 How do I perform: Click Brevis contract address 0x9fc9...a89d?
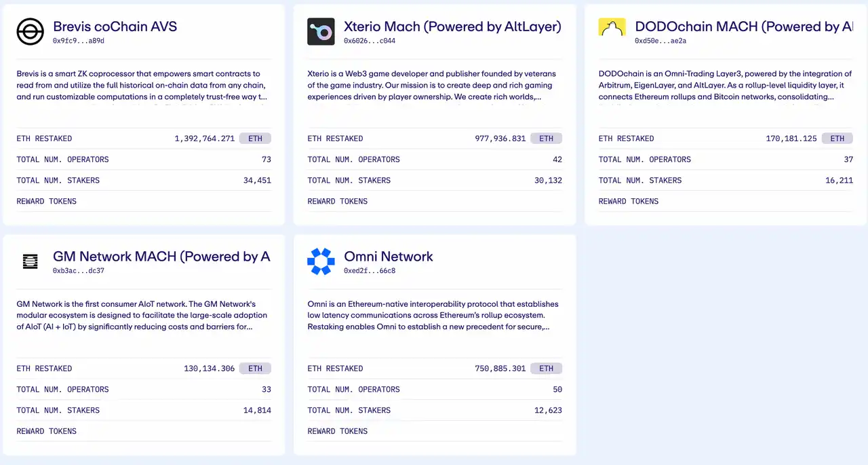[79, 41]
